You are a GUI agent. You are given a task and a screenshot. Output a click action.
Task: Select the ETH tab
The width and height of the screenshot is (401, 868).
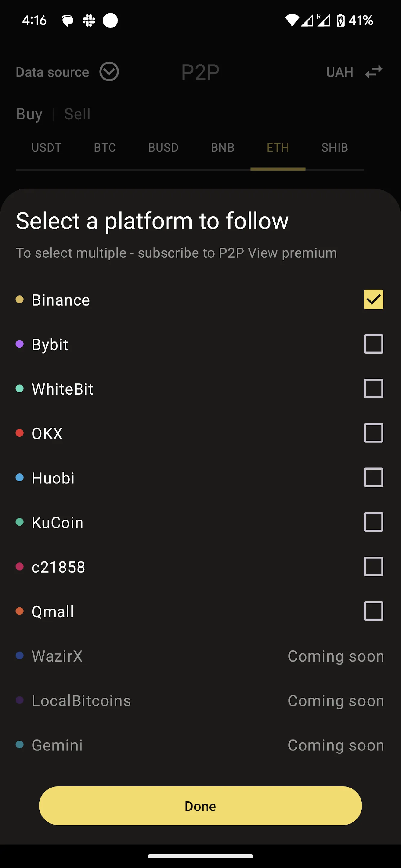[x=278, y=147]
